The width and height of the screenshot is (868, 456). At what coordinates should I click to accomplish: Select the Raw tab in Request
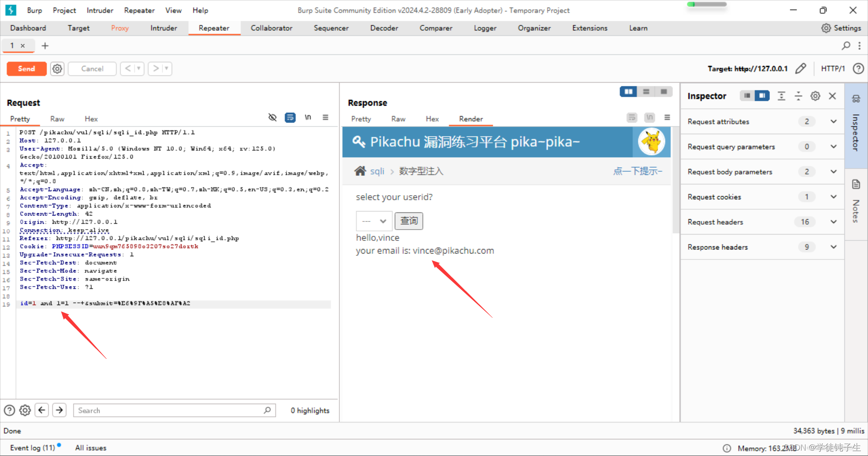(57, 119)
